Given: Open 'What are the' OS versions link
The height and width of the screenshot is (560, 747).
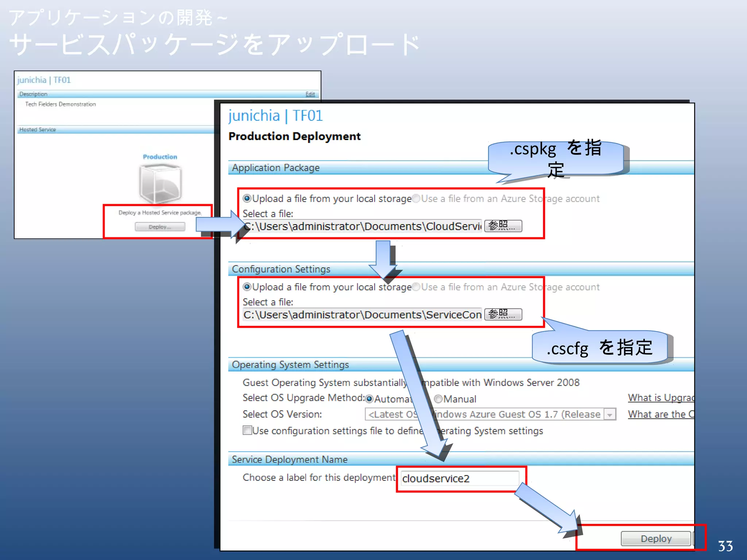Looking at the screenshot, I should 661,415.
